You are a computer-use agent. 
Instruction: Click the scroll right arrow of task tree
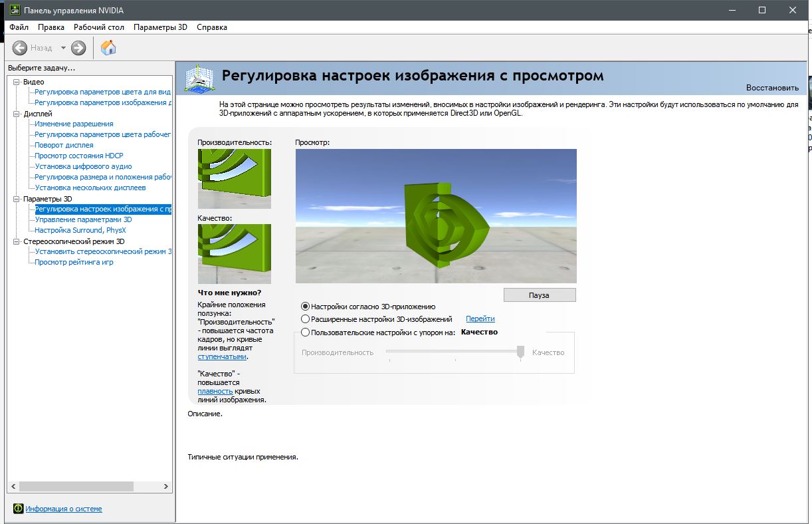click(166, 487)
